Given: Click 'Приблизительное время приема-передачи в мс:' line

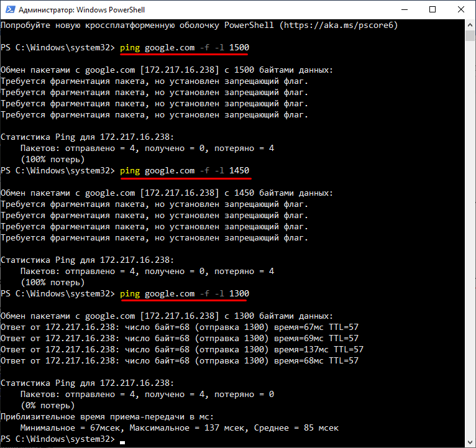Looking at the screenshot, I should point(107,417).
